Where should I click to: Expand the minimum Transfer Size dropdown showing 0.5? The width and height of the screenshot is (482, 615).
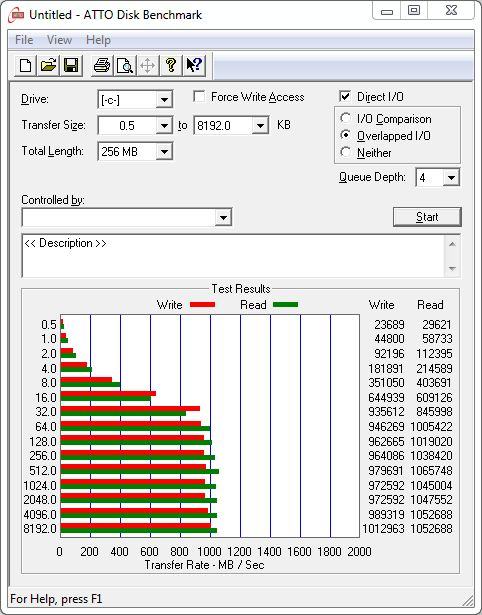point(164,126)
